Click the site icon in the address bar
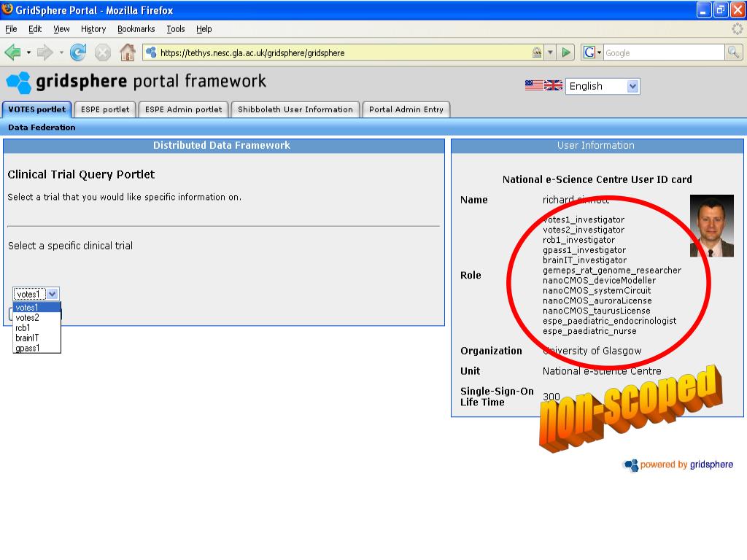The height and width of the screenshot is (560, 747). click(151, 52)
